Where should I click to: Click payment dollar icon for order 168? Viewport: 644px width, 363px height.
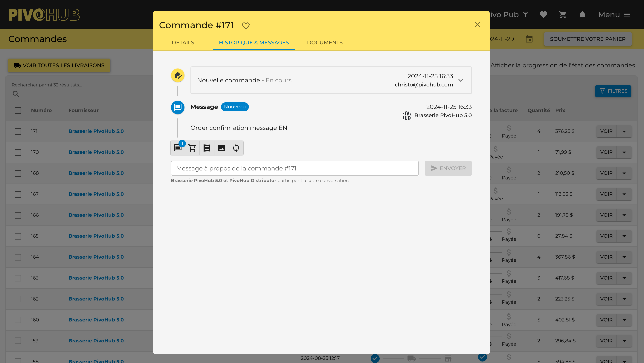(x=509, y=170)
